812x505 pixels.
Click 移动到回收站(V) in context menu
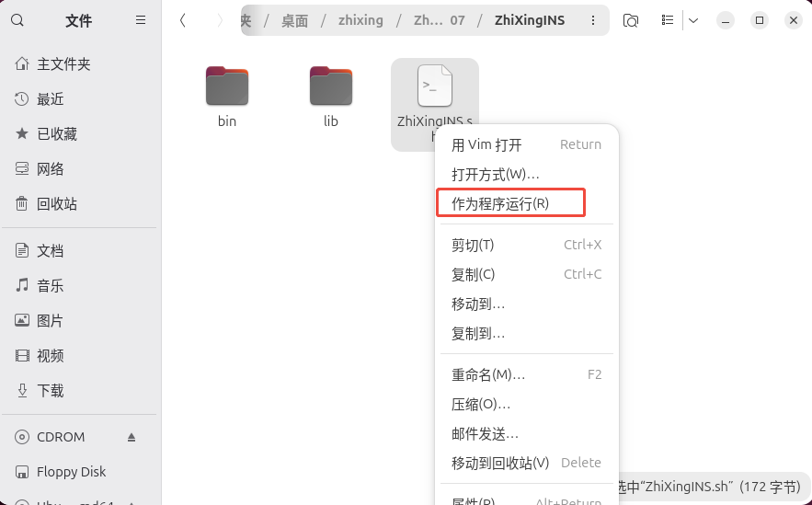pyautogui.click(x=527, y=463)
